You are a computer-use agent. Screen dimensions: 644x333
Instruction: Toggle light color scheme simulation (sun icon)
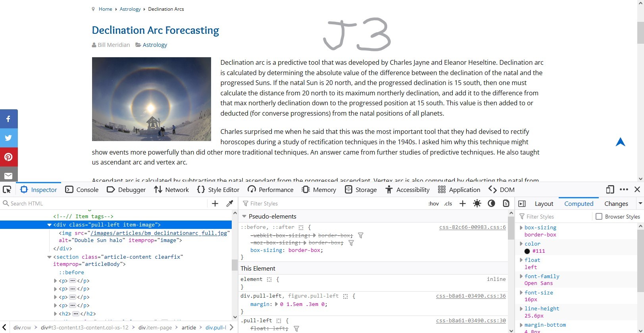[477, 203]
